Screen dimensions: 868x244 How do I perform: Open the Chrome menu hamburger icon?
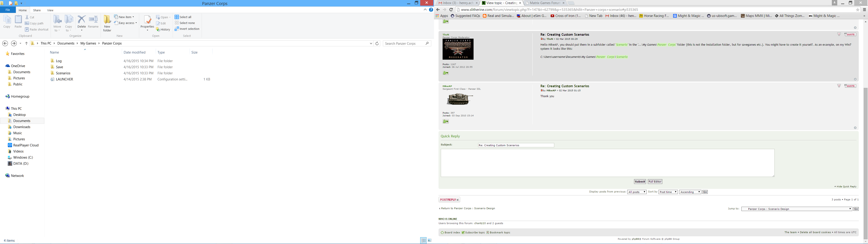(864, 10)
